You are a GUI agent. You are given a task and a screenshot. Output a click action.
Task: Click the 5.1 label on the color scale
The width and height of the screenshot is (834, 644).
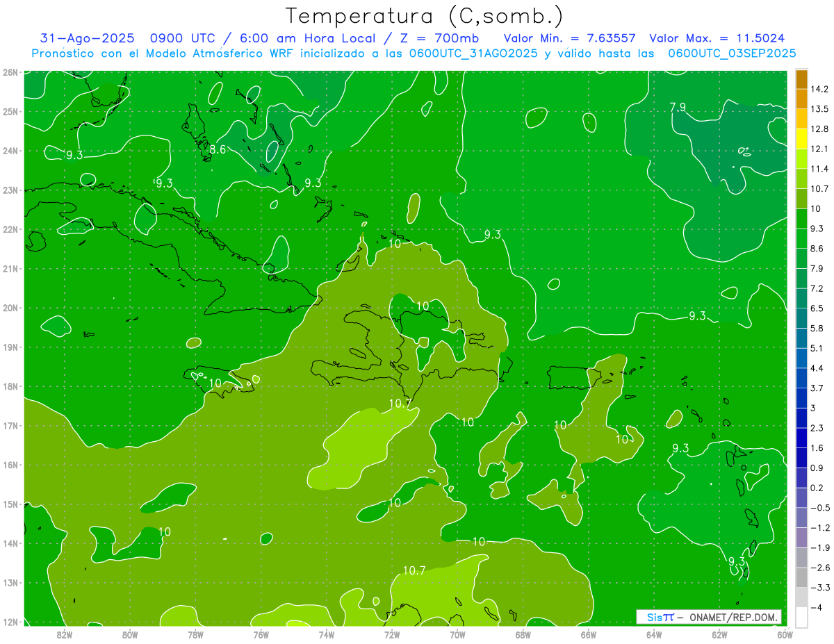click(817, 348)
